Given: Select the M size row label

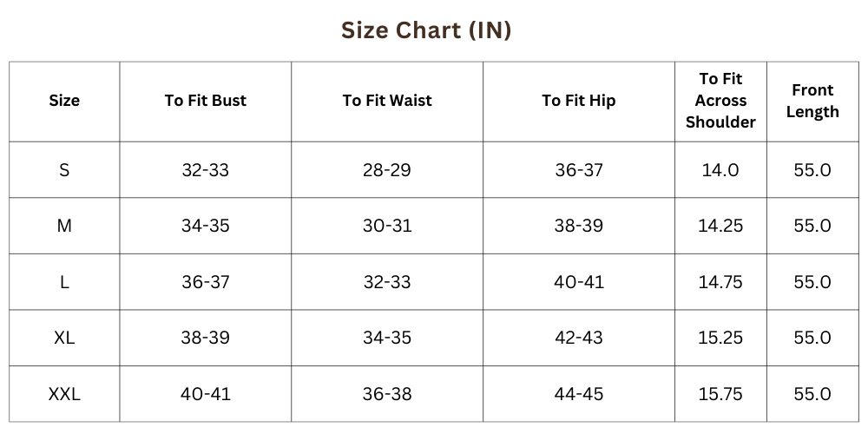Looking at the screenshot, I should click(64, 226).
